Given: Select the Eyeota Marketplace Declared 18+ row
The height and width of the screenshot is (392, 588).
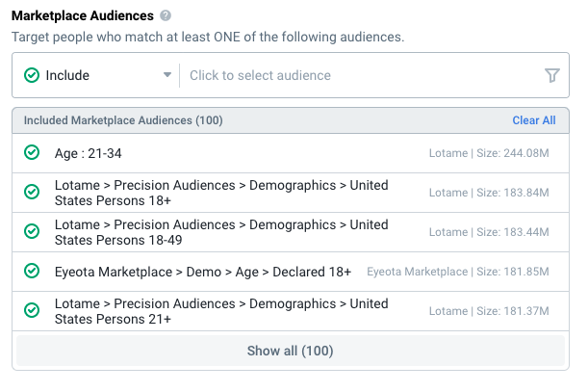Looking at the screenshot, I should [x=291, y=272].
